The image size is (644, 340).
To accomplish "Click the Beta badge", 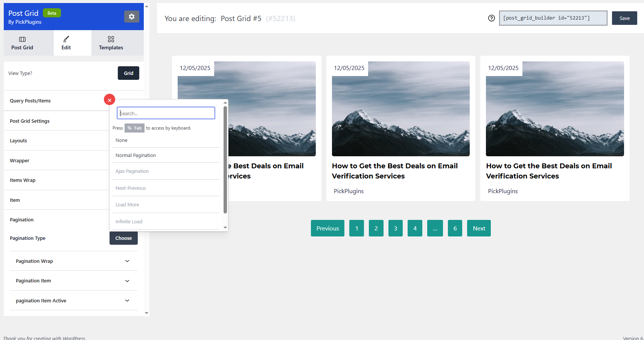I will (x=52, y=13).
